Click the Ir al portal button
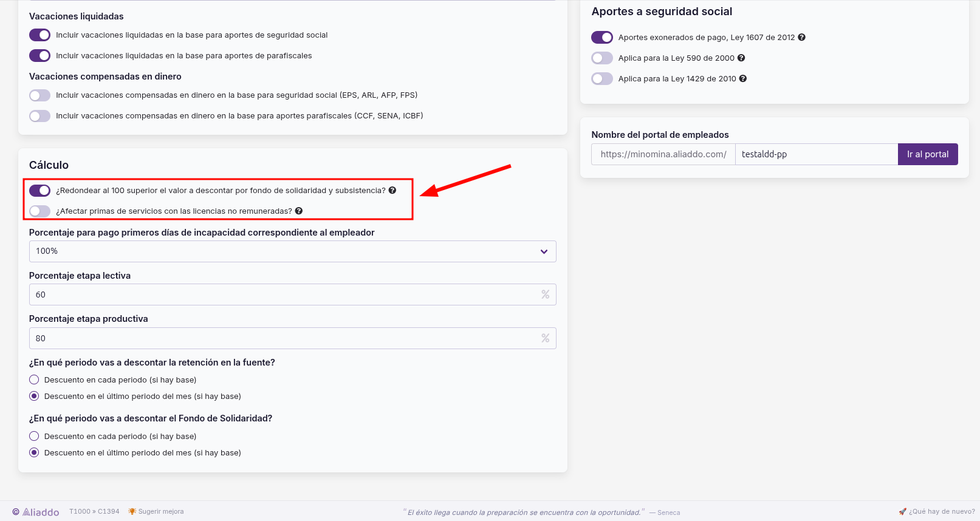 point(928,154)
